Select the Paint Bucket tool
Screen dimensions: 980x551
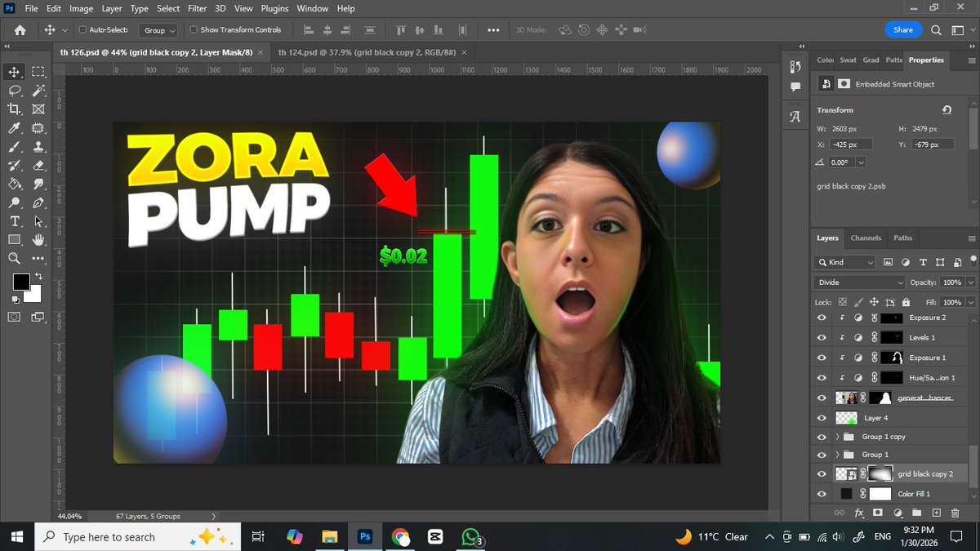point(15,184)
